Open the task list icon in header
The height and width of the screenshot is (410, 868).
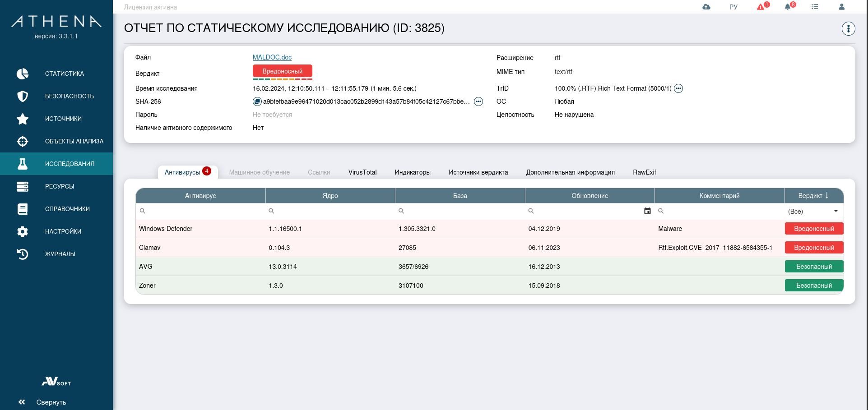[x=815, y=7]
